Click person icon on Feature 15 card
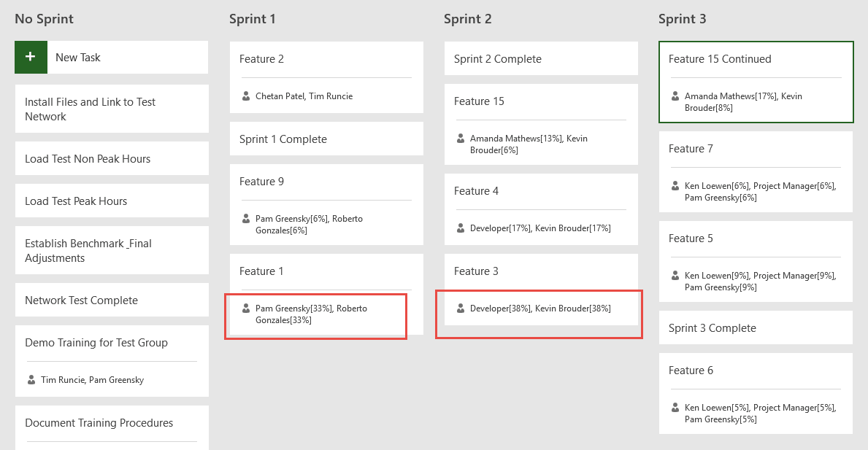The image size is (868, 450). (x=461, y=138)
